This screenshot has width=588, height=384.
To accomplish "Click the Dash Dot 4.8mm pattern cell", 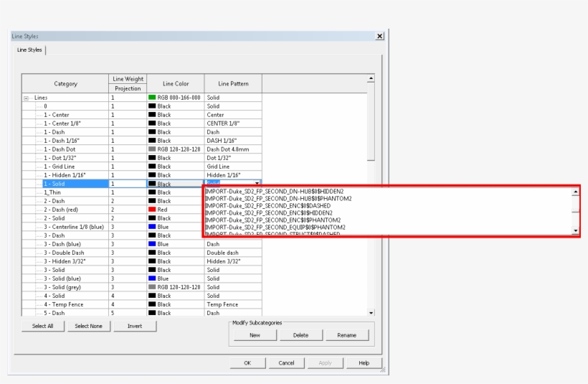I will (x=233, y=149).
